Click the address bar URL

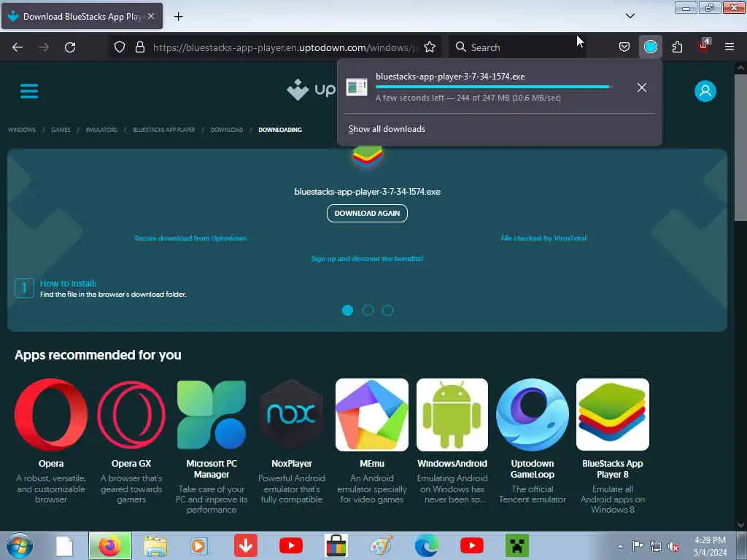click(285, 47)
